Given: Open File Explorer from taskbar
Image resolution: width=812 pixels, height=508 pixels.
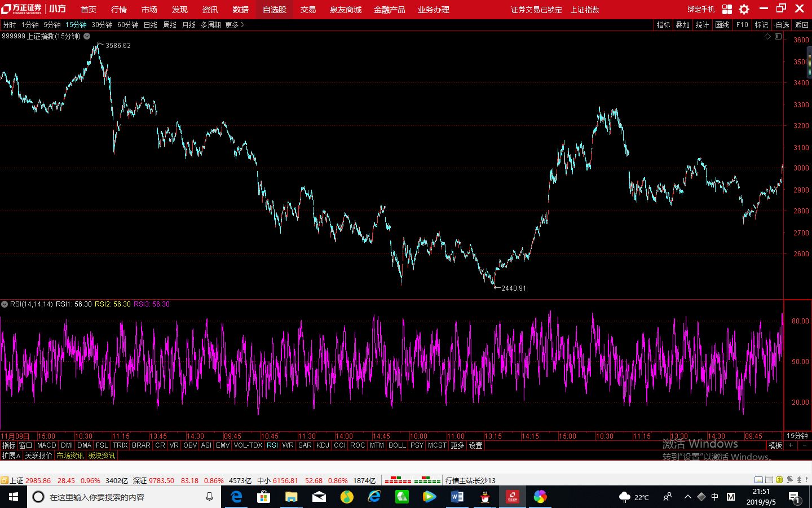Looking at the screenshot, I should [291, 497].
